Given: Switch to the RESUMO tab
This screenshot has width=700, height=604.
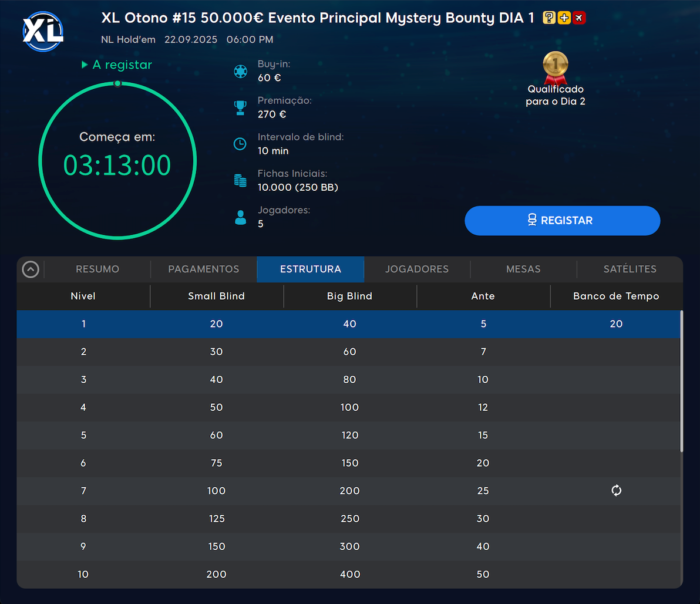Looking at the screenshot, I should point(97,269).
